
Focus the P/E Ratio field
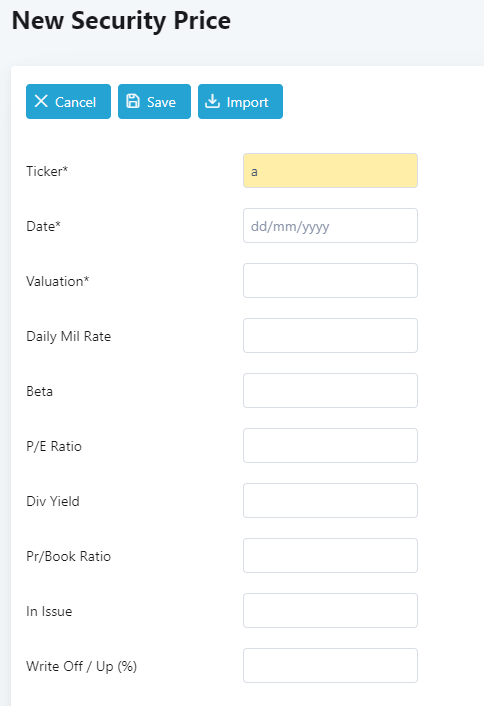(330, 445)
